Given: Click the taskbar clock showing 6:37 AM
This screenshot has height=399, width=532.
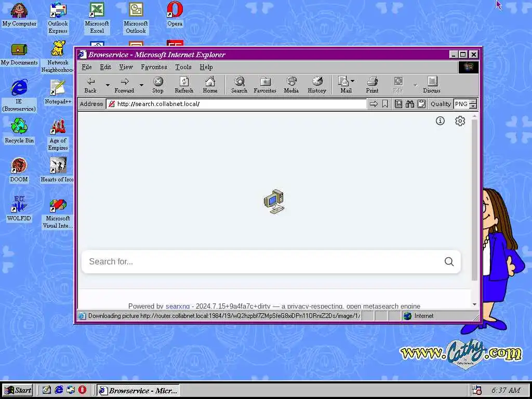Looking at the screenshot, I should pyautogui.click(x=506, y=390).
